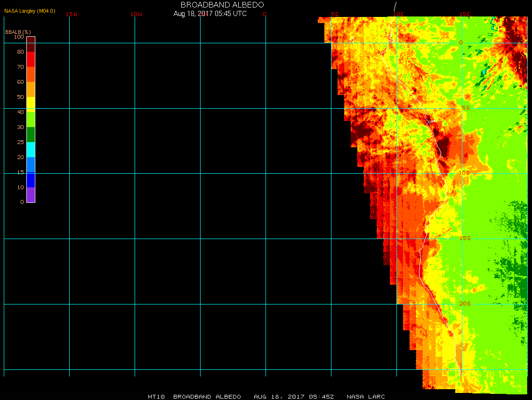Select the 10W longitude label

click(x=136, y=14)
